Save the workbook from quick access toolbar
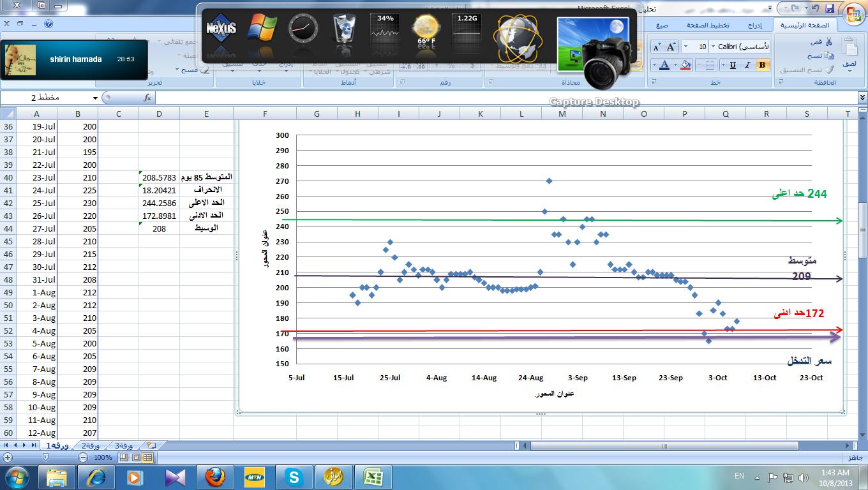This screenshot has width=868, height=490. coord(830,8)
